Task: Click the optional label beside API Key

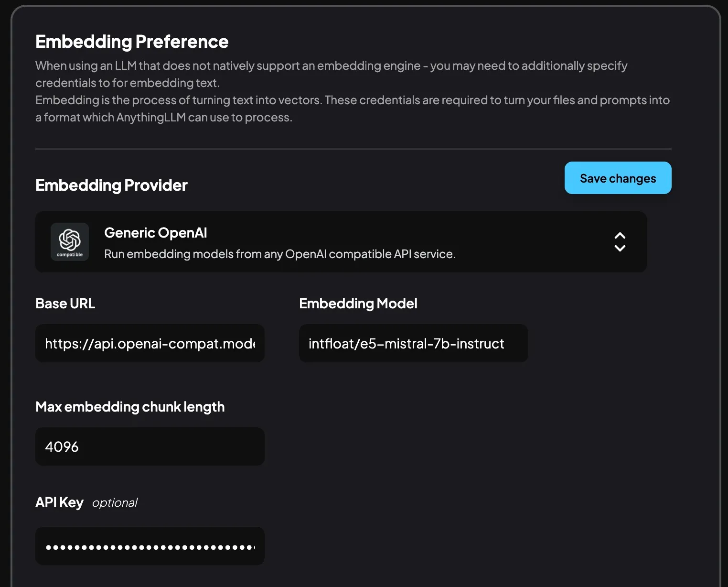Action: tap(114, 503)
